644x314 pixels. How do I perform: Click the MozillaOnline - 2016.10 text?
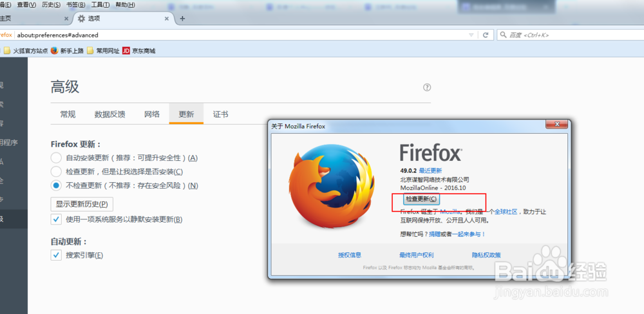coord(433,188)
